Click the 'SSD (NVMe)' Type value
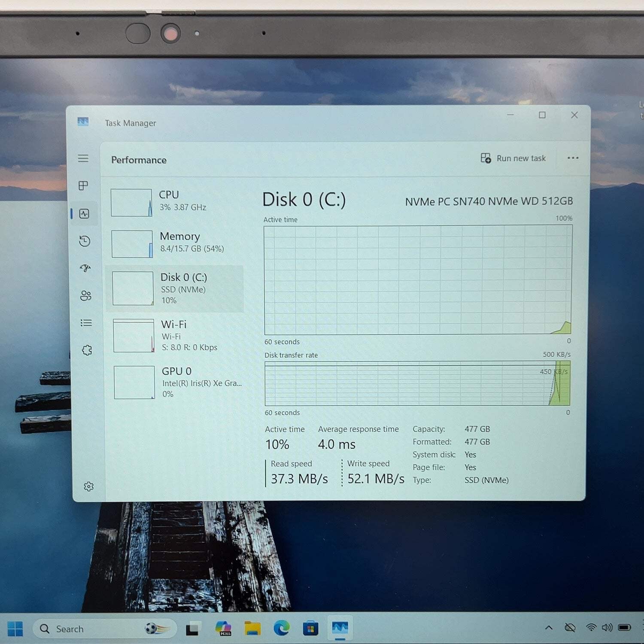The image size is (644, 644). click(486, 480)
